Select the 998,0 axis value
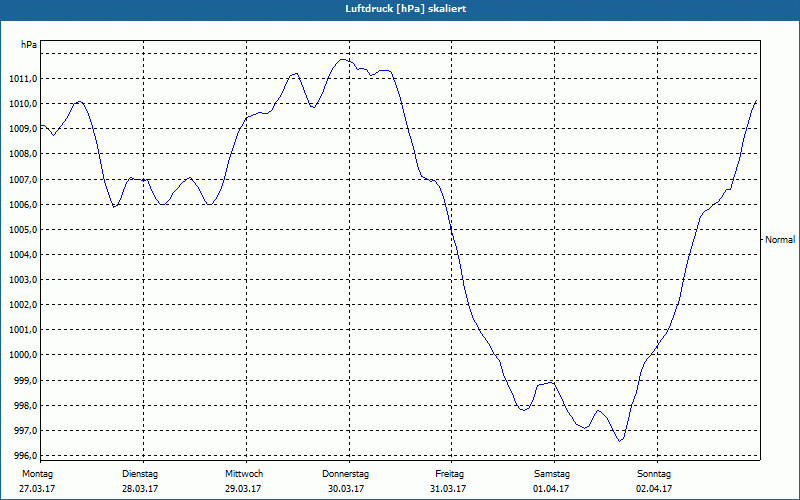The width and height of the screenshot is (800, 500). (25, 406)
